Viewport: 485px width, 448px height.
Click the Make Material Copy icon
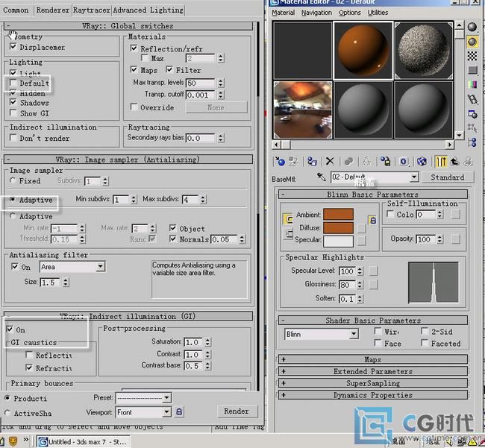tap(348, 161)
